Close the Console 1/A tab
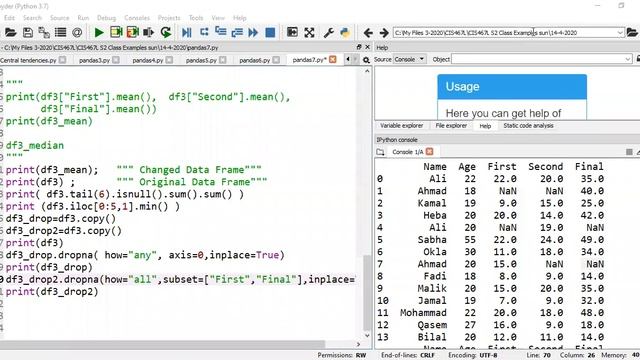The image size is (640, 360). click(429, 151)
